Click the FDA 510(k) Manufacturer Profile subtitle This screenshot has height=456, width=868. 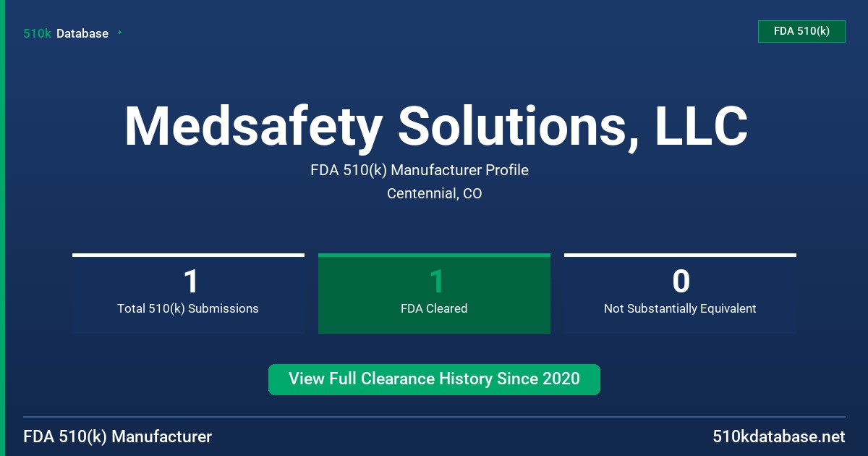click(x=420, y=170)
